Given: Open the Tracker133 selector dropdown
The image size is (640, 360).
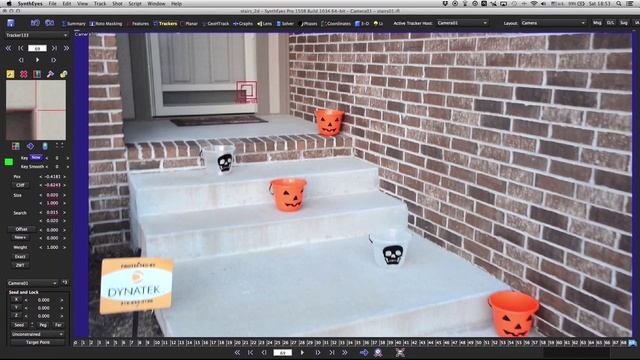Looking at the screenshot, I should tap(36, 36).
